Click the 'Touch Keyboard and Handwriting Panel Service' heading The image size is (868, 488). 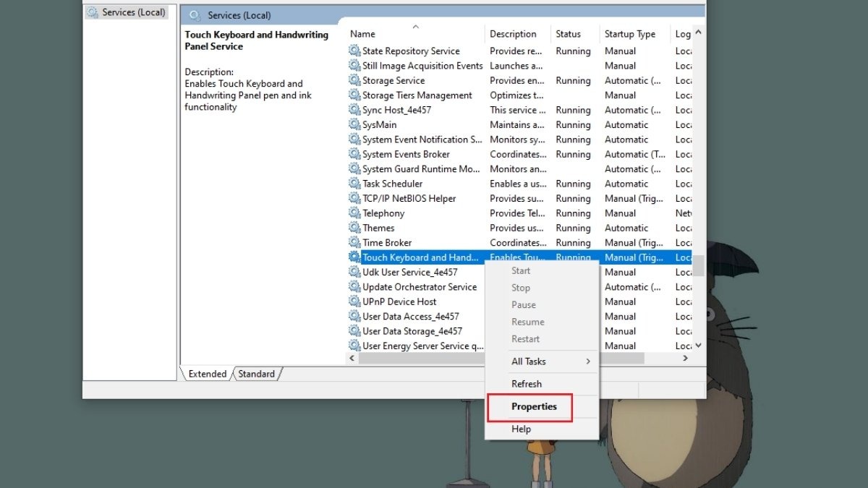[257, 40]
